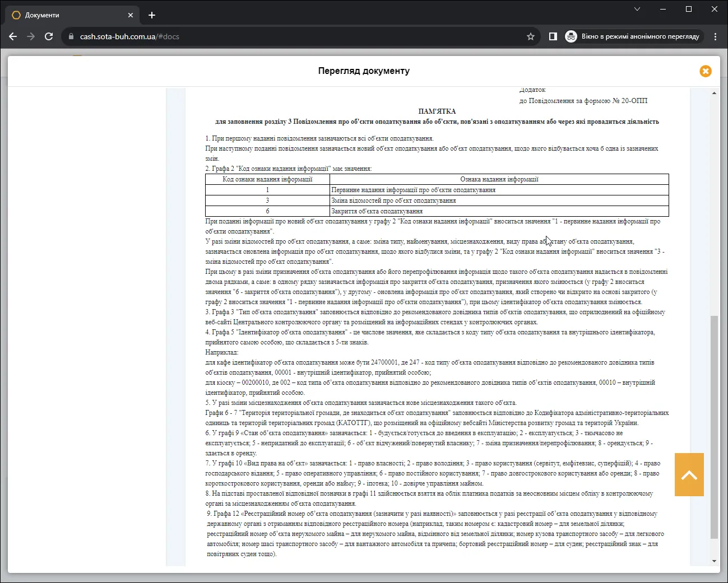Click the word Наприклад:
Viewport: 728px width, 583px height.
click(x=222, y=352)
